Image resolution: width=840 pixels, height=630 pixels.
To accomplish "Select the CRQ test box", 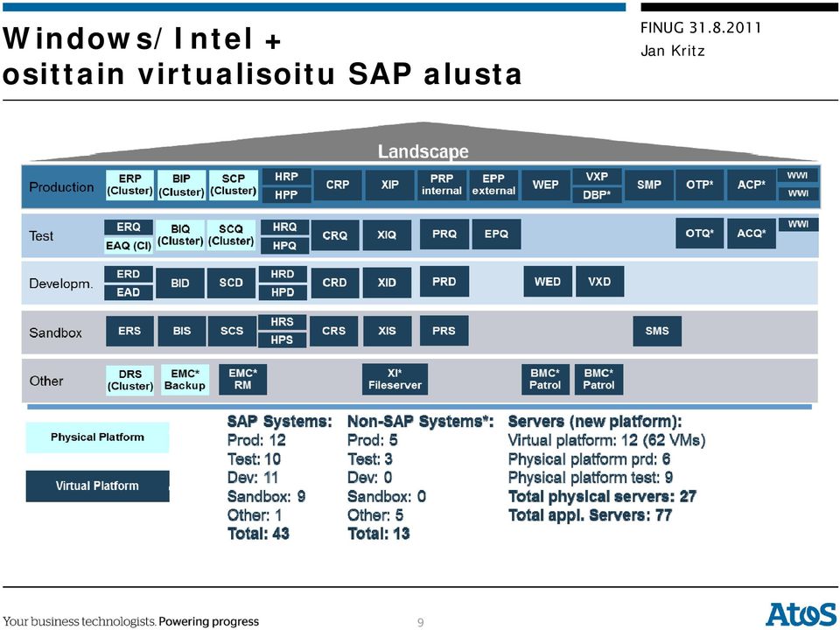I will tap(335, 235).
